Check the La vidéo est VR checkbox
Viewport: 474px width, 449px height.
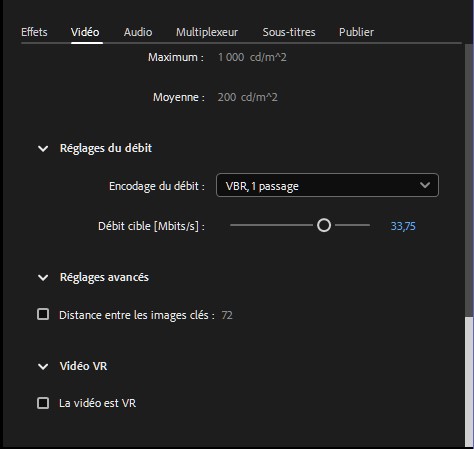[43, 403]
